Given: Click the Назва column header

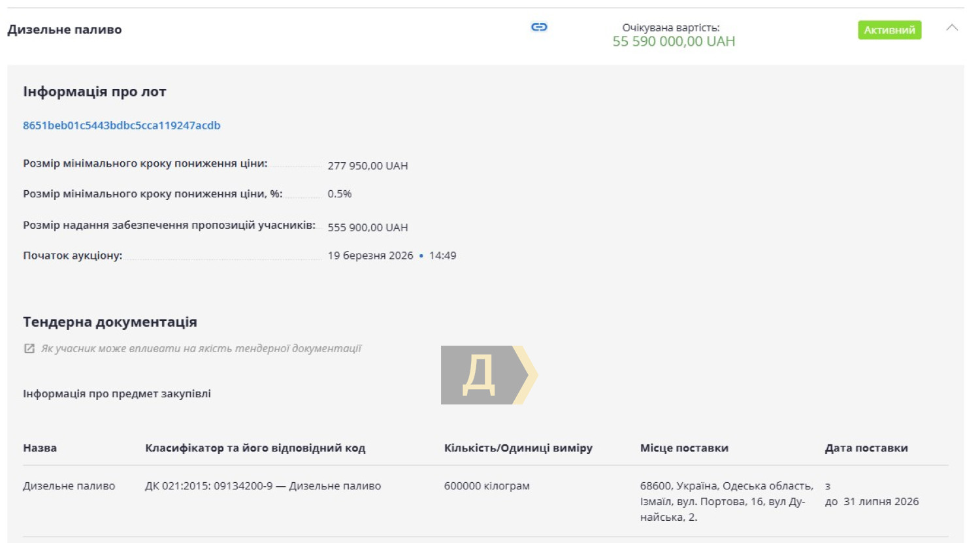Looking at the screenshot, I should pos(40,448).
